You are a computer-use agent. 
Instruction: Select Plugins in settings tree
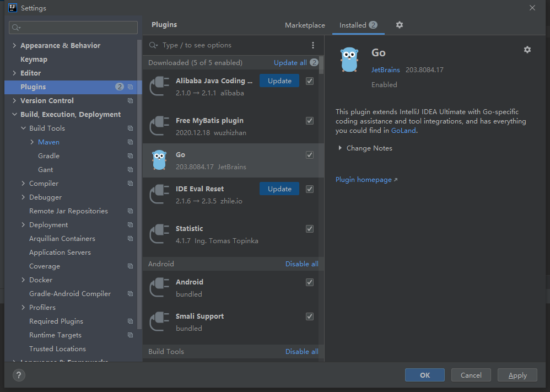point(73,87)
